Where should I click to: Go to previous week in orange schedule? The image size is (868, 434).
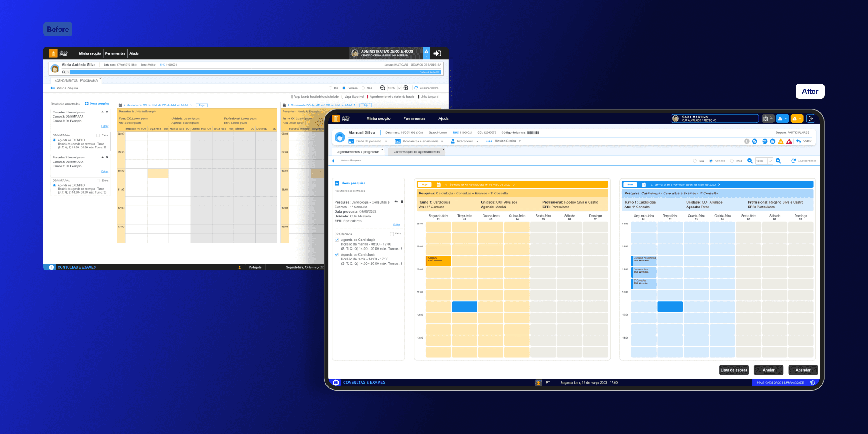pos(446,184)
